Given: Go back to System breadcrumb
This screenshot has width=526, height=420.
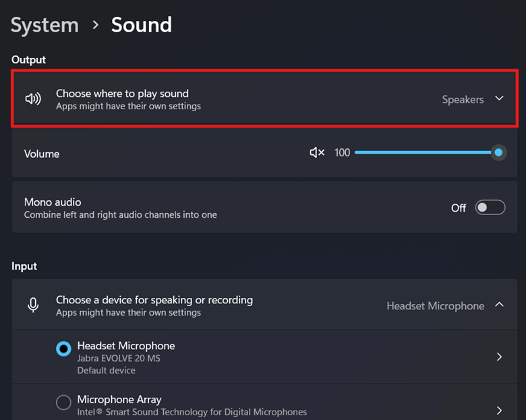Looking at the screenshot, I should [45, 25].
